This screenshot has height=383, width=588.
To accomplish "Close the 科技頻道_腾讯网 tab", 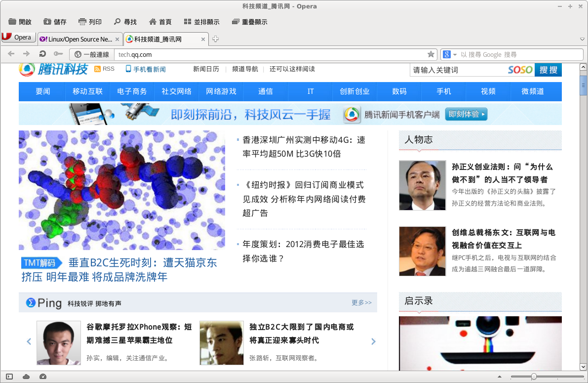I will point(203,39).
